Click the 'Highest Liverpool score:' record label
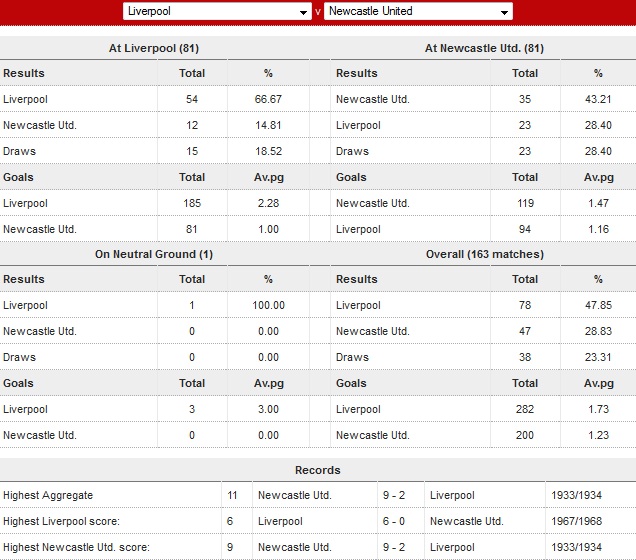 click(61, 521)
